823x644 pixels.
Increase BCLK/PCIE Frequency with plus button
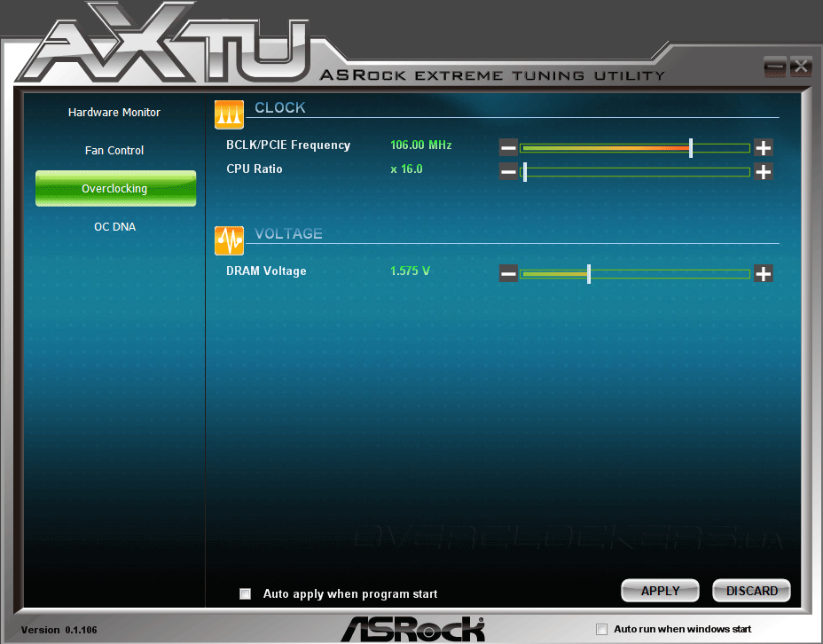click(x=764, y=147)
